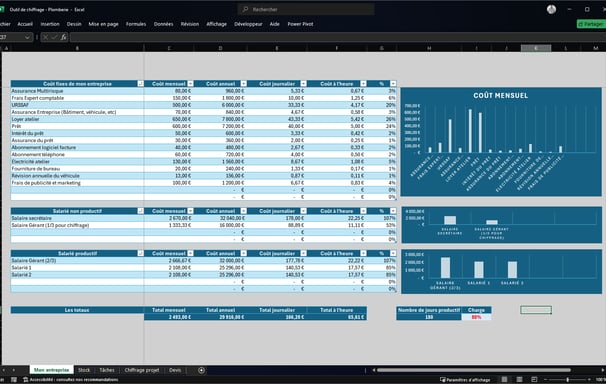Image resolution: width=606 pixels, height=384 pixels.
Task: Select the Mon entreprise sheet tab
Action: (x=51, y=370)
